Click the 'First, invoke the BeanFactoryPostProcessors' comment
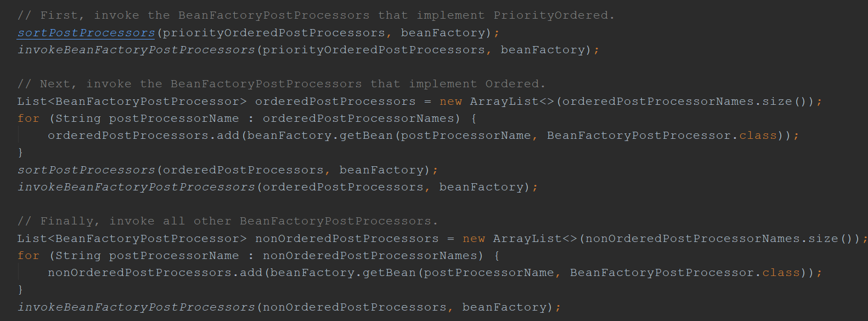868x321 pixels. [315, 15]
